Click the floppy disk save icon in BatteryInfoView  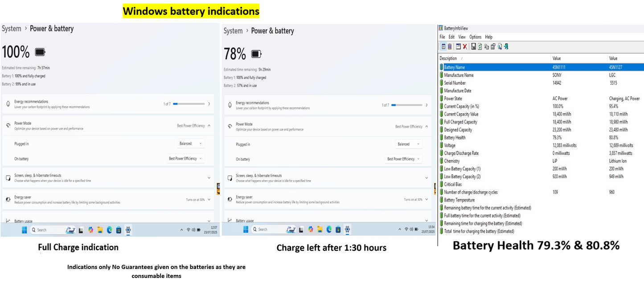tap(474, 46)
